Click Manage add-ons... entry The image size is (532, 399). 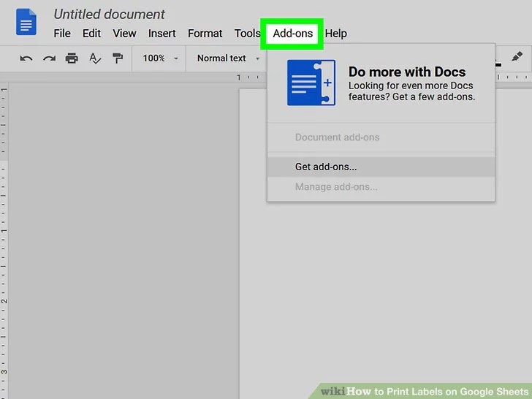[381, 187]
